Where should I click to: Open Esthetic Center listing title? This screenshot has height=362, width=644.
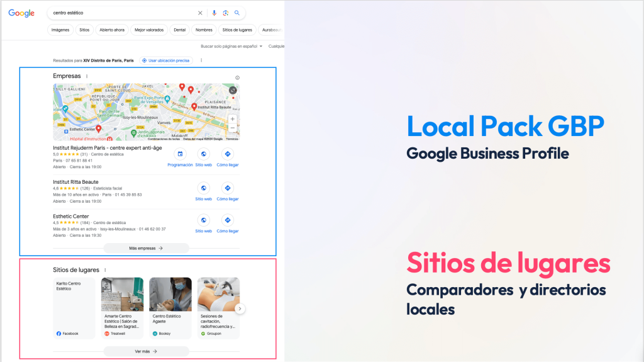pos(70,216)
